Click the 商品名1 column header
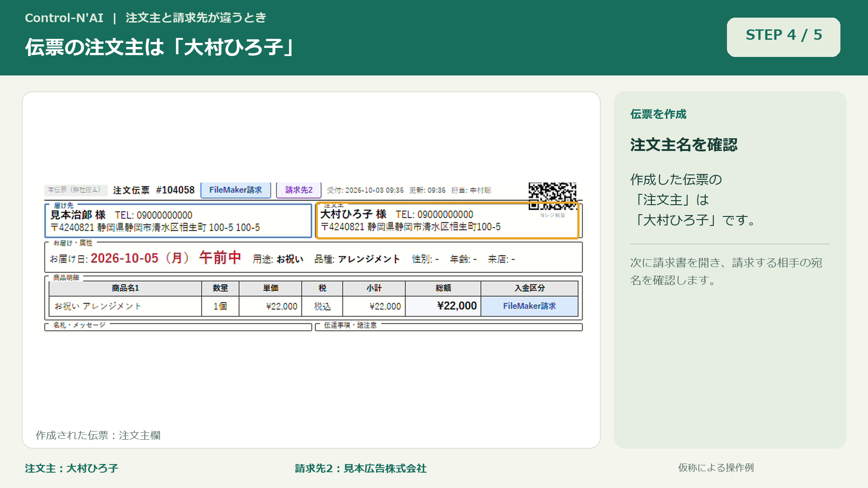 125,288
